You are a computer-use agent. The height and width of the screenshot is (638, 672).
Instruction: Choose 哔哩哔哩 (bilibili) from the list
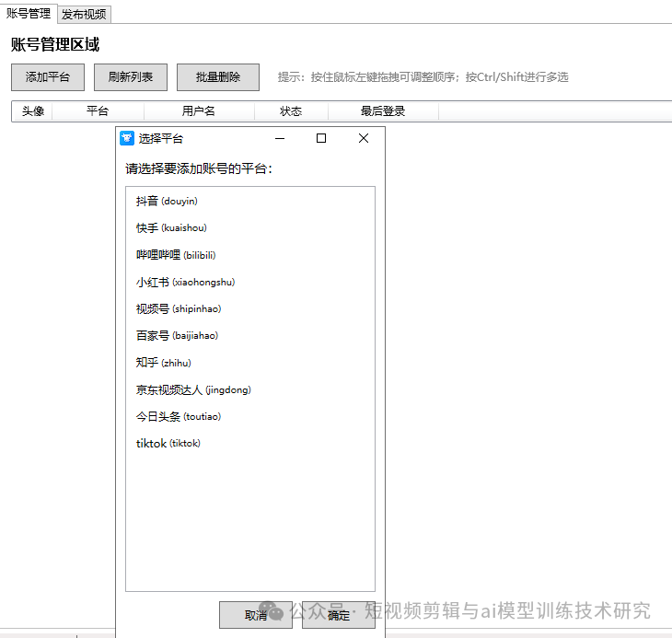coord(250,255)
